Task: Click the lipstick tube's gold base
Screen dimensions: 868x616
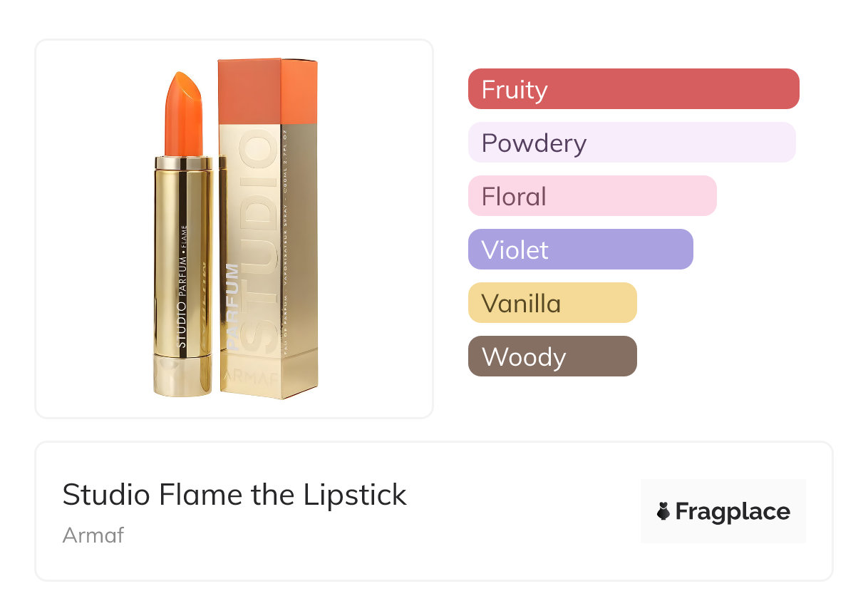Action: coord(182,374)
